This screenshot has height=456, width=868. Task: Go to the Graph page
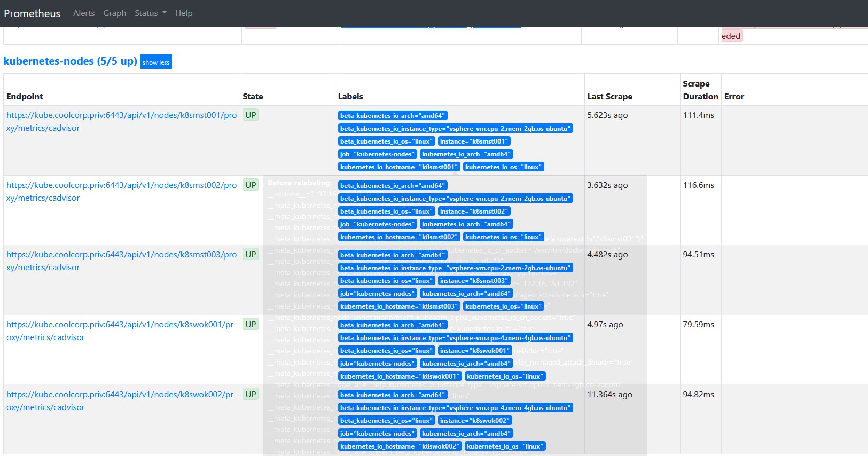click(115, 13)
